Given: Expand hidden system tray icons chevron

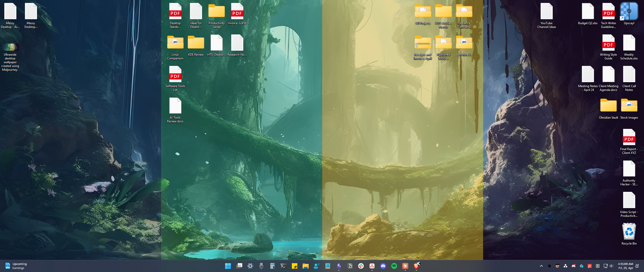Looking at the screenshot, I should pyautogui.click(x=541, y=266).
